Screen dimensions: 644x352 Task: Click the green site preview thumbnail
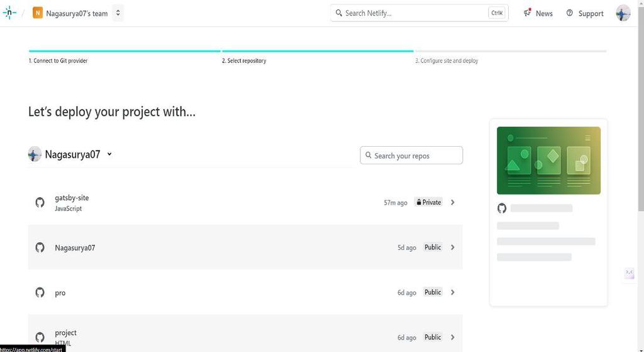click(x=548, y=161)
